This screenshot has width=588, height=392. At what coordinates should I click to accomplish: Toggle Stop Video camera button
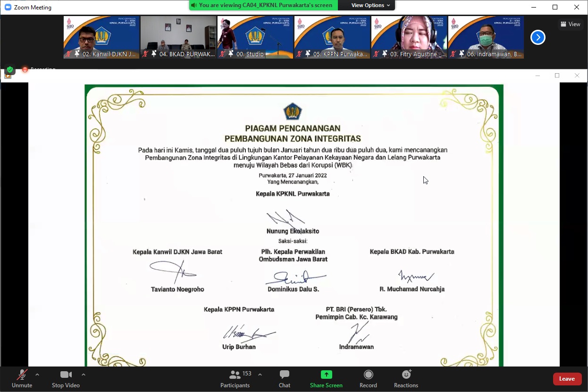[x=66, y=375]
